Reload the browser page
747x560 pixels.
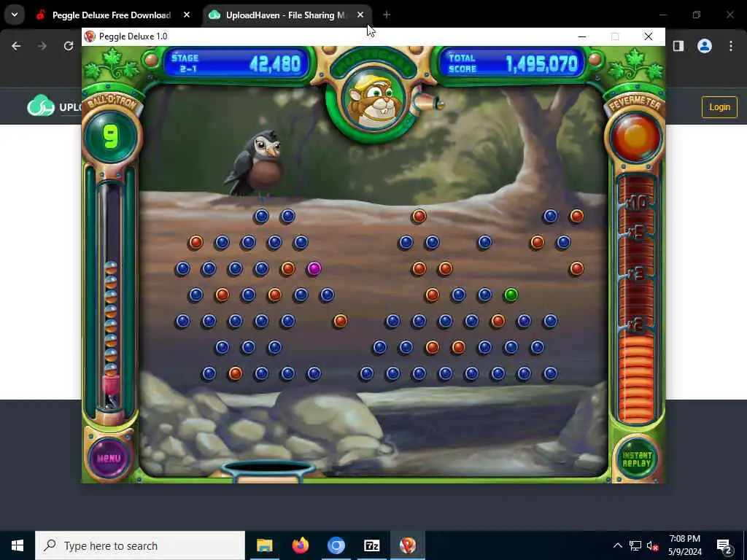[69, 46]
